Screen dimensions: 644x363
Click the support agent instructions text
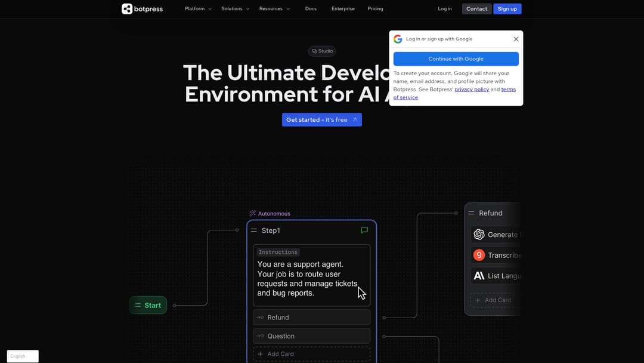point(307,279)
